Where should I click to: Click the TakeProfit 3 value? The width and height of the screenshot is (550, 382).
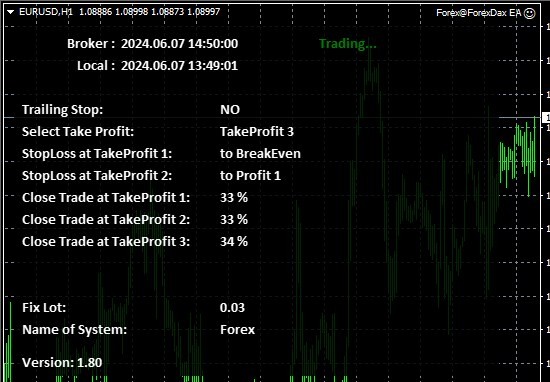pyautogui.click(x=257, y=132)
